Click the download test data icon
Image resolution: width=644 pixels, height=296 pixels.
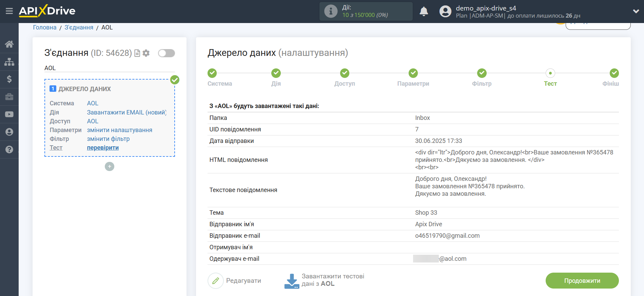pyautogui.click(x=292, y=281)
